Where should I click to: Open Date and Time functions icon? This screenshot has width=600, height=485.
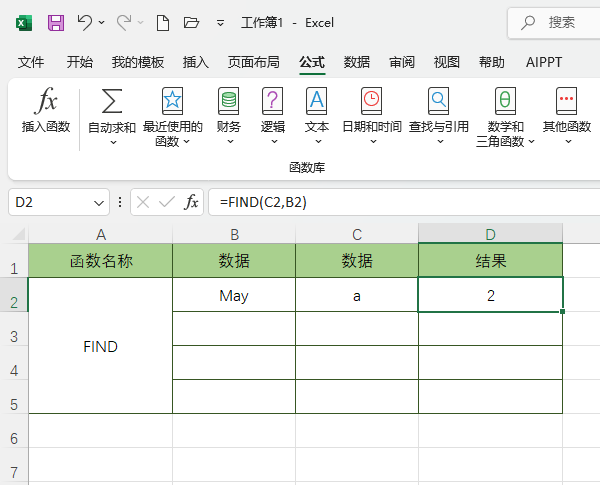pyautogui.click(x=371, y=101)
